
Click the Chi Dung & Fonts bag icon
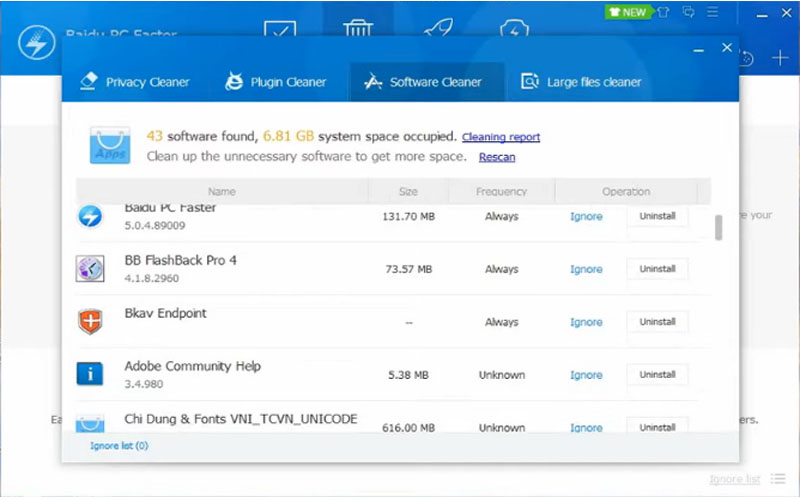click(90, 424)
